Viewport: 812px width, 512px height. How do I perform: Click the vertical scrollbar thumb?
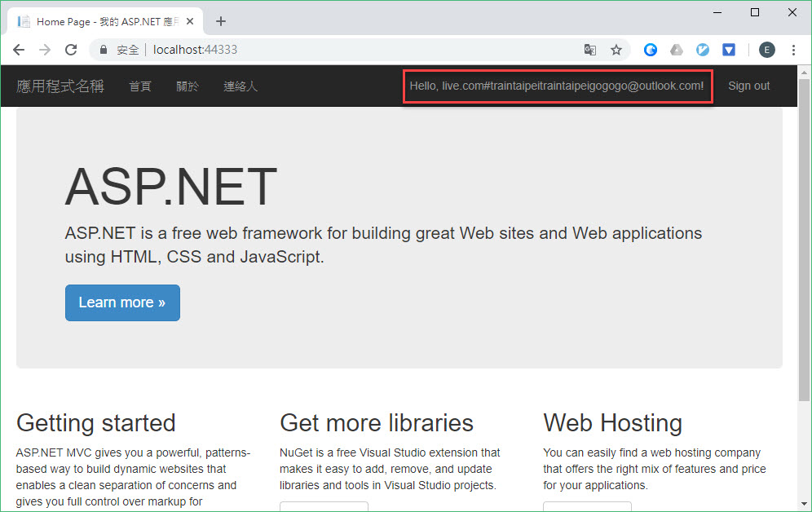[804, 241]
